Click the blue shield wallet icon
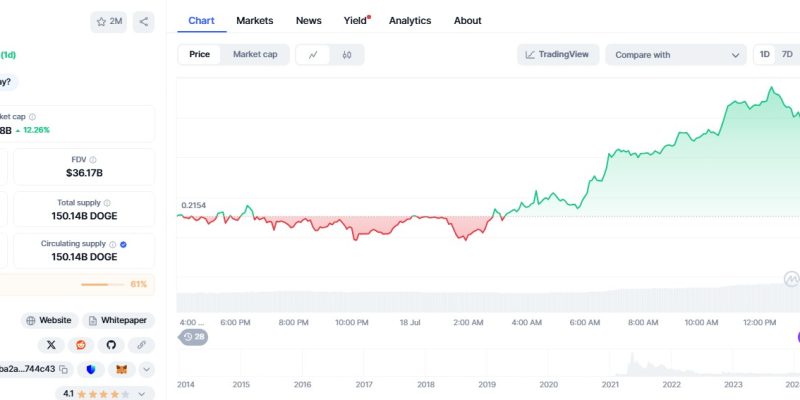This screenshot has width=800, height=400. click(91, 369)
